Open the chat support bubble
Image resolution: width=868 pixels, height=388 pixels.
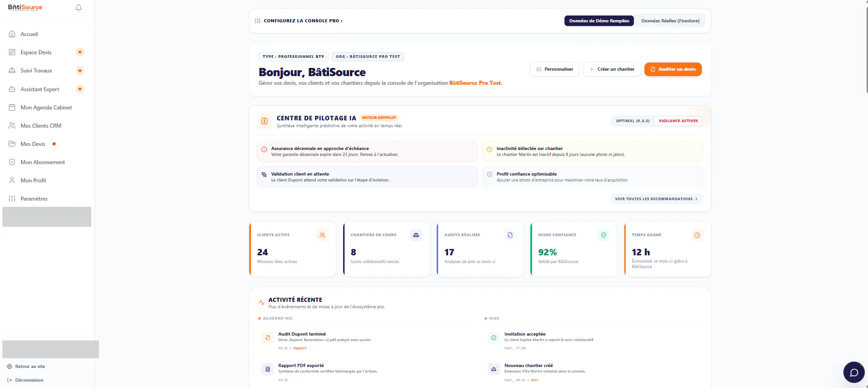point(854,372)
